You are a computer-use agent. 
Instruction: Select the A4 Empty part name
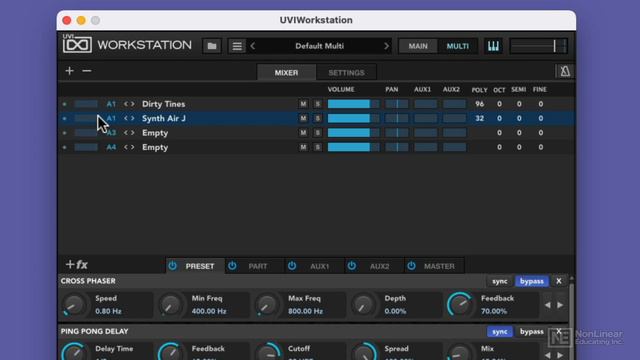point(155,147)
